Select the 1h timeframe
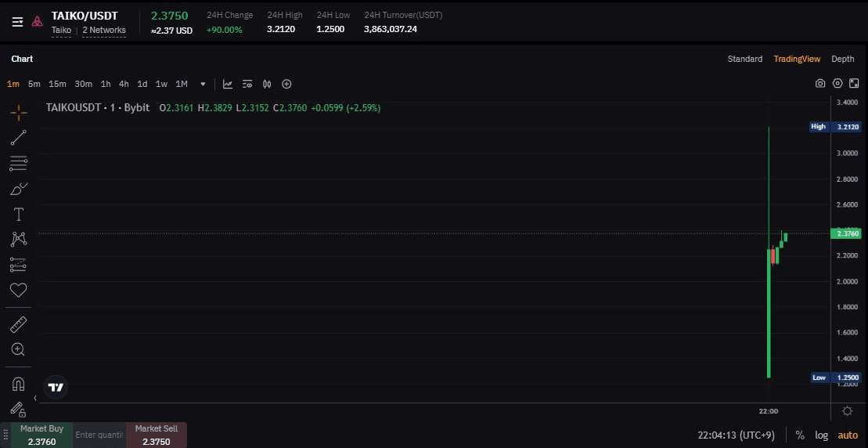The height and width of the screenshot is (448, 868). (x=106, y=84)
